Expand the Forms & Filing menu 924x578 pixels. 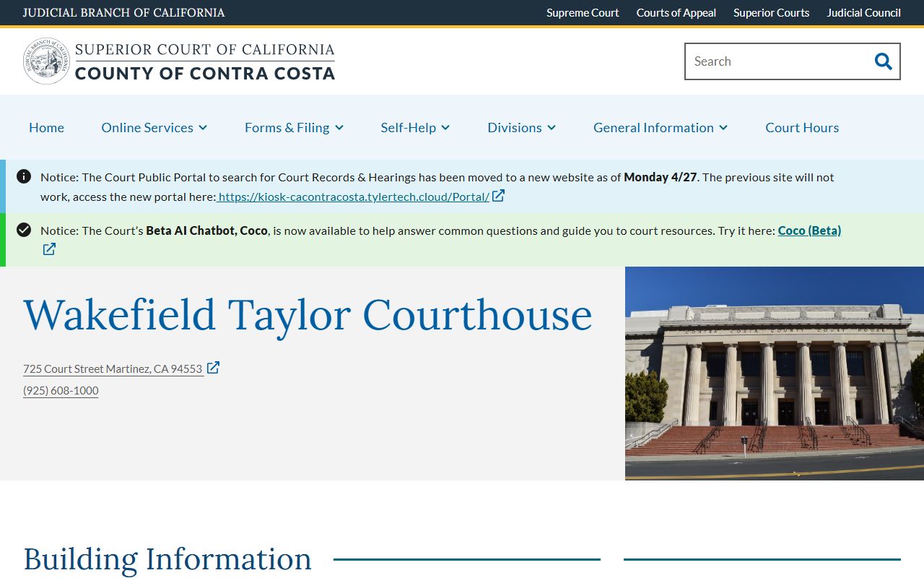click(294, 127)
